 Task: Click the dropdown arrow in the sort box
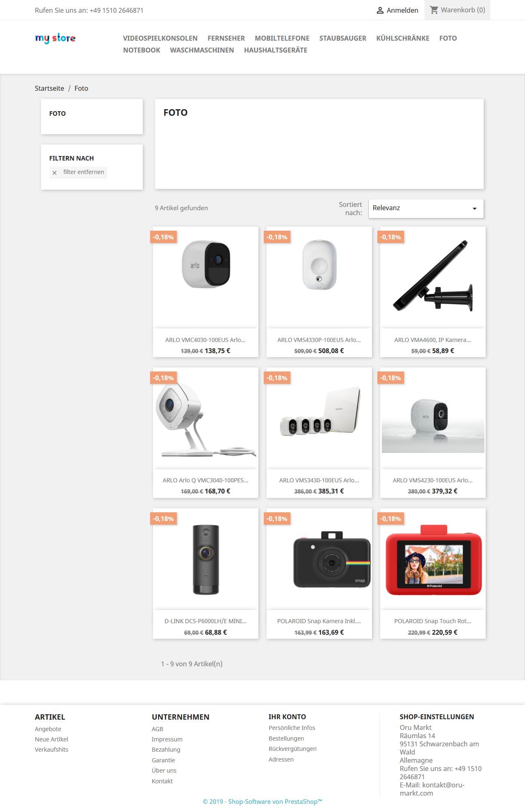[x=475, y=209]
